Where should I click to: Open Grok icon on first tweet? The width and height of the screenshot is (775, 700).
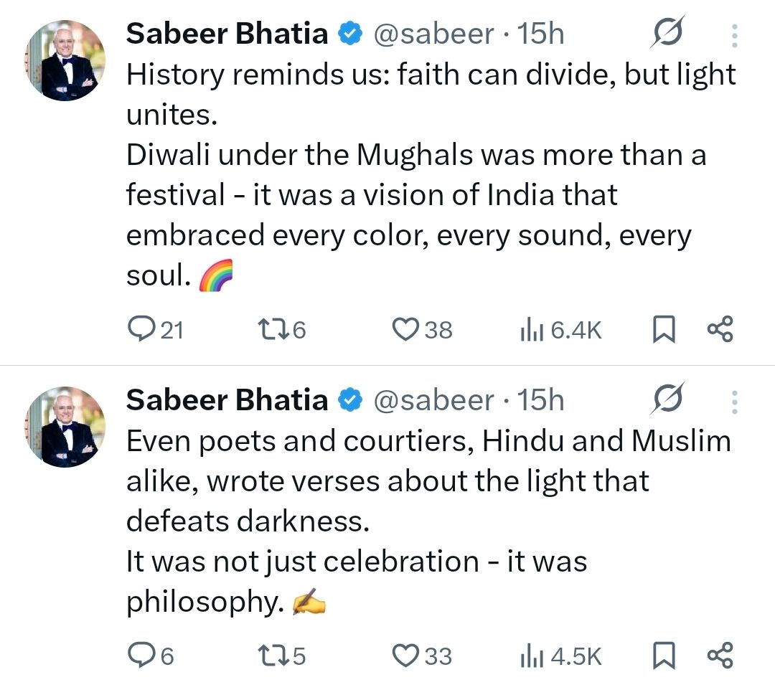tap(667, 33)
